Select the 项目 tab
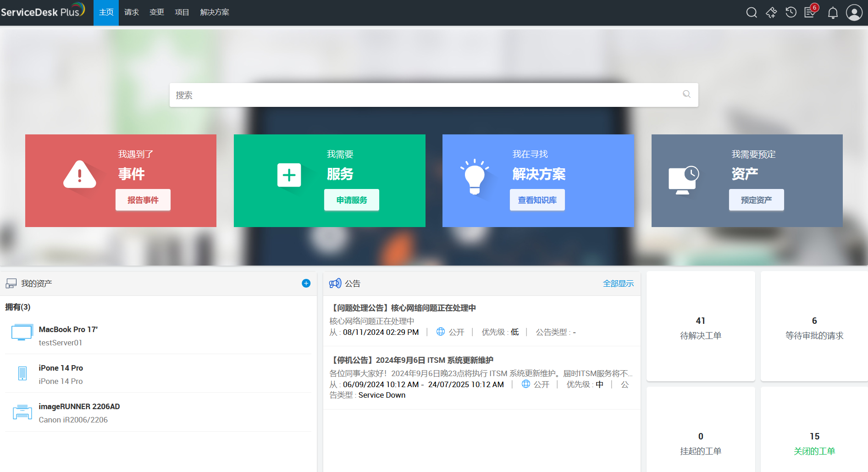The image size is (868, 472). coord(182,12)
